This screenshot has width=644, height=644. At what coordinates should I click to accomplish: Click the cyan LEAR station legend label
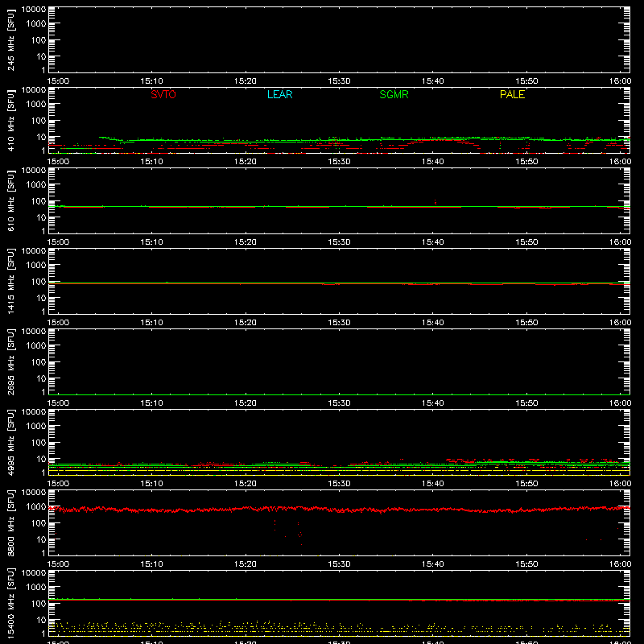[x=279, y=94]
